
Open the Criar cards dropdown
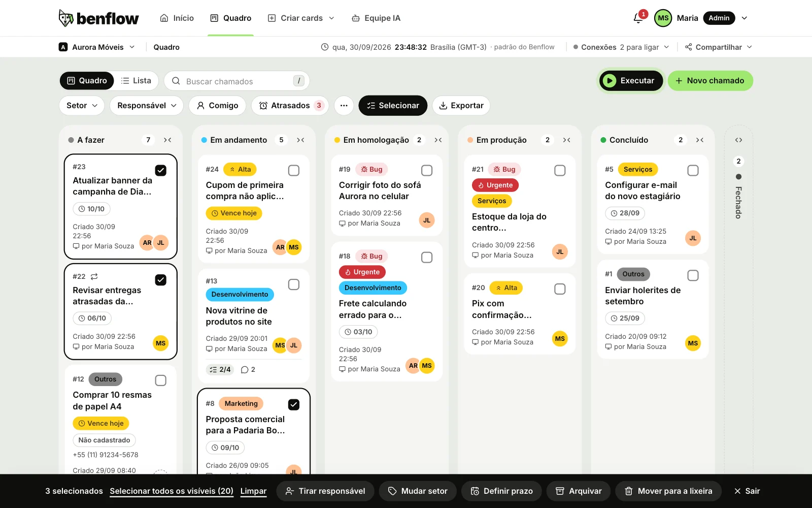pyautogui.click(x=301, y=18)
